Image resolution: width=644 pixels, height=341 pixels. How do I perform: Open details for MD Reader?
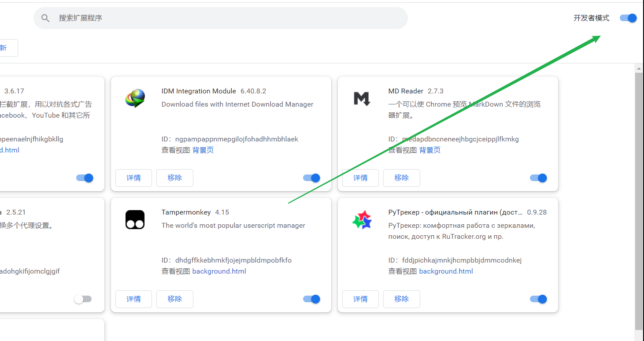click(360, 178)
